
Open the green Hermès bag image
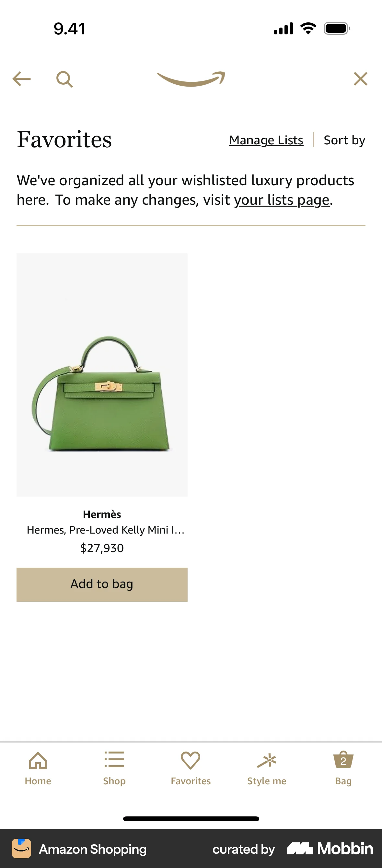click(102, 375)
